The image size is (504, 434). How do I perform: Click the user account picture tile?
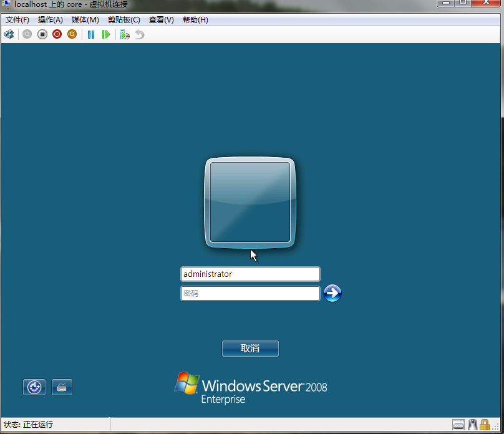pos(250,203)
